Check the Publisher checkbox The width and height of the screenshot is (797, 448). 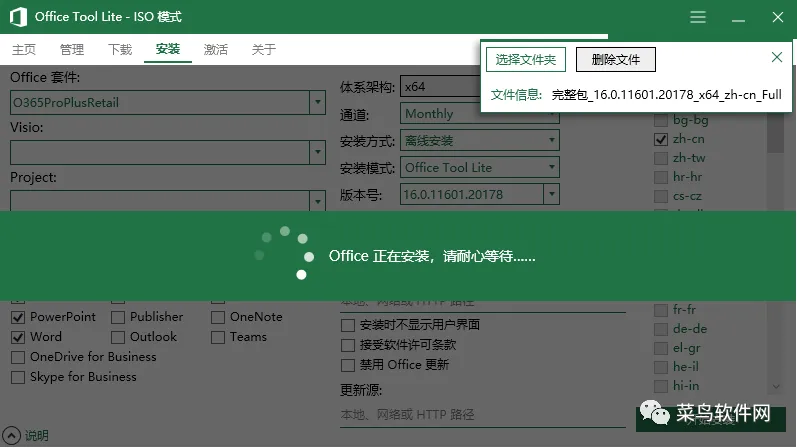[x=118, y=317]
